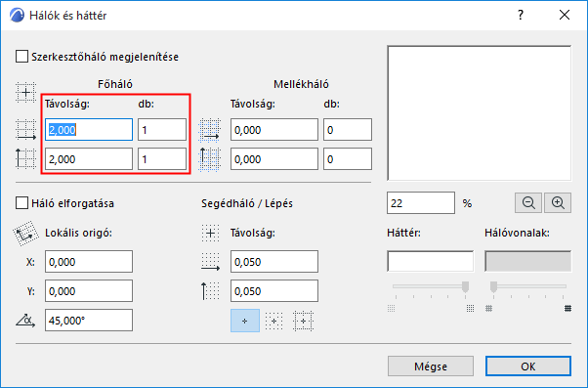Select the second snap mode with small dotted grid

click(x=273, y=321)
